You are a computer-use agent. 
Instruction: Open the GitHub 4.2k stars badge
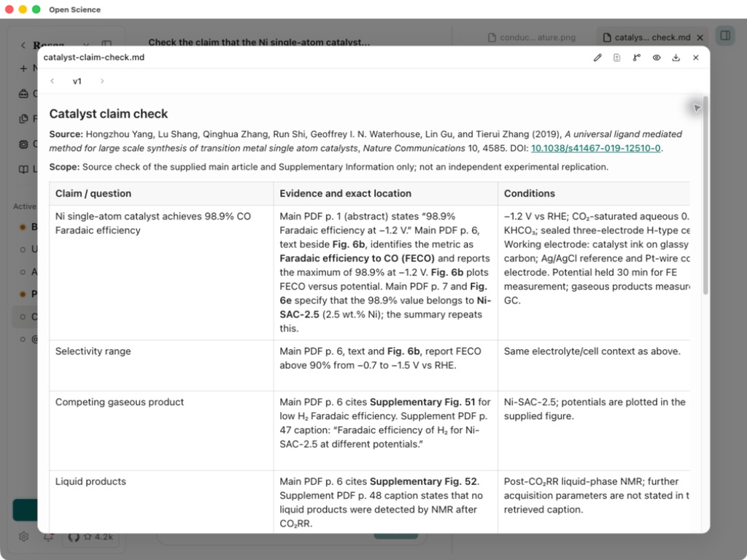click(91, 537)
